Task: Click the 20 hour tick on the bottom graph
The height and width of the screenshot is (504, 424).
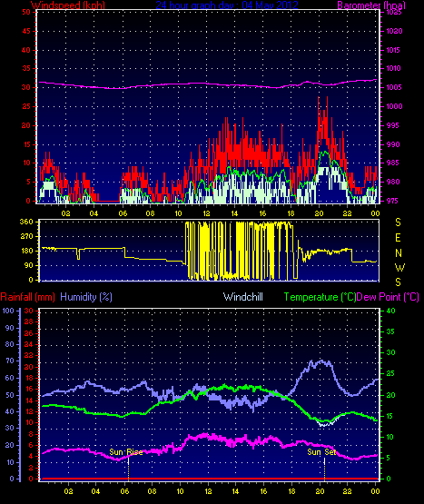Action: coord(320,491)
